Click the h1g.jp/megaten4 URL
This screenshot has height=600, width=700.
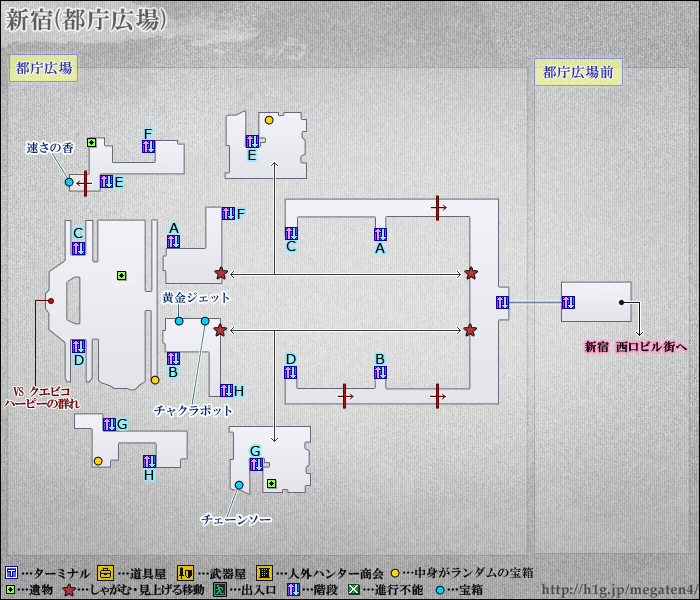(x=619, y=589)
